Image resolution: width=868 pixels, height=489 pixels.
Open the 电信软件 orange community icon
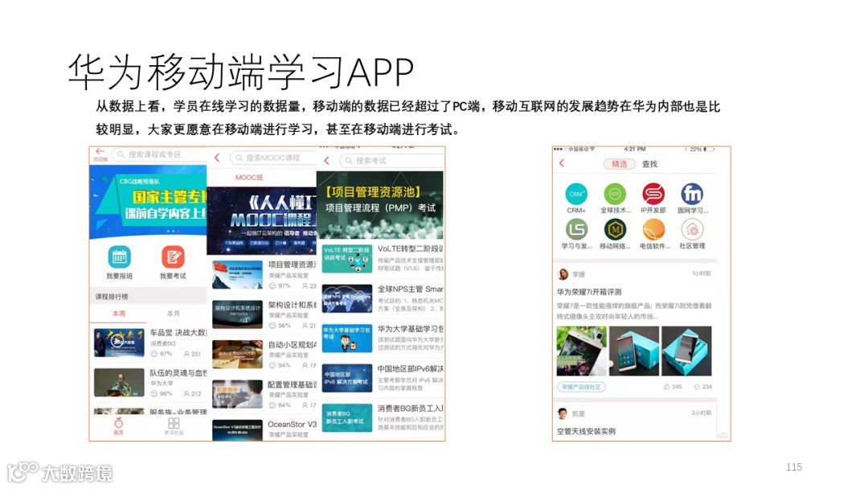tap(653, 229)
